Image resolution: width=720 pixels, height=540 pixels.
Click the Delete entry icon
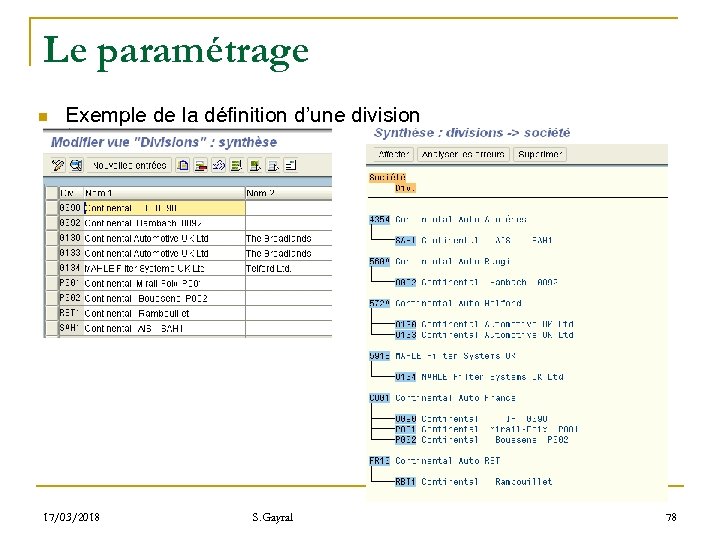[x=201, y=165]
